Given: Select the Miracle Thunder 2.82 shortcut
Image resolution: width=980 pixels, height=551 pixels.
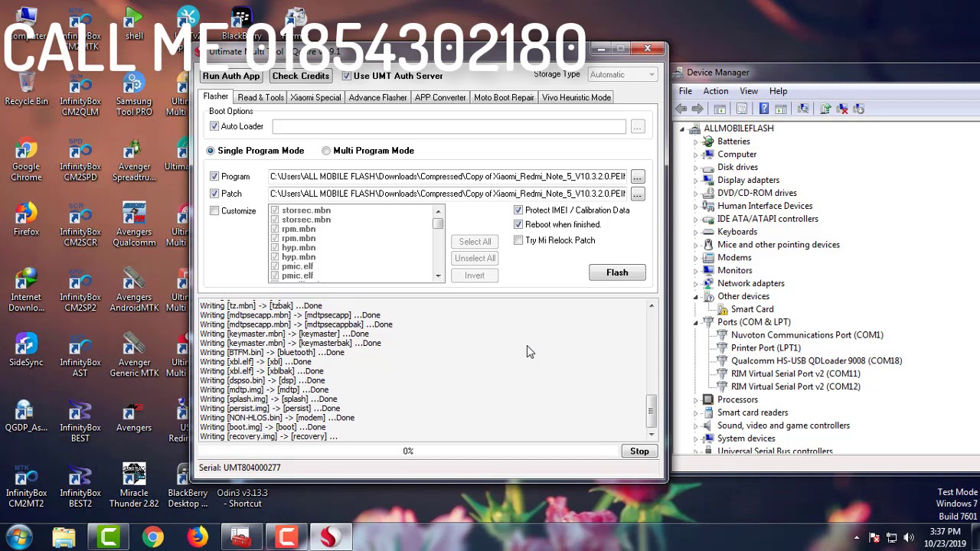Looking at the screenshot, I should (x=134, y=485).
